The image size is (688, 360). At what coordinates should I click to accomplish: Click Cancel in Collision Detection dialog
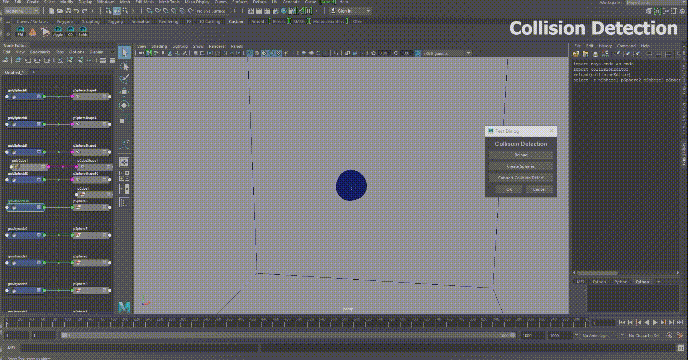pos(539,190)
